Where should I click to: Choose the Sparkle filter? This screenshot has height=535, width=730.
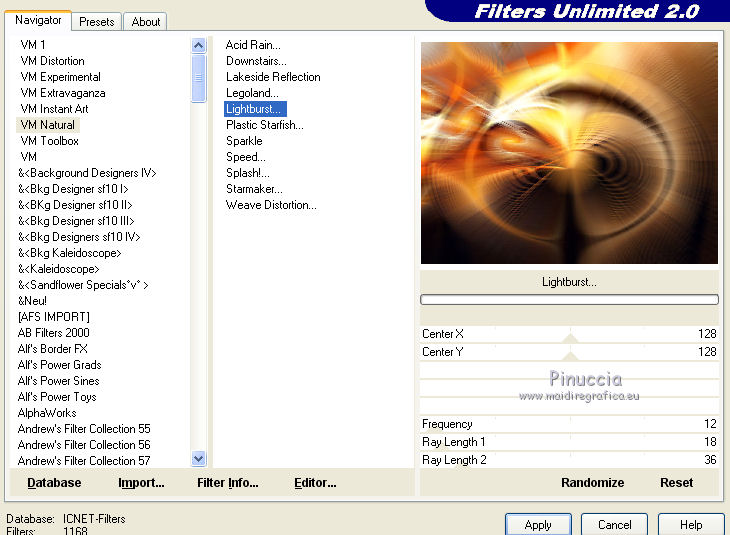click(244, 141)
